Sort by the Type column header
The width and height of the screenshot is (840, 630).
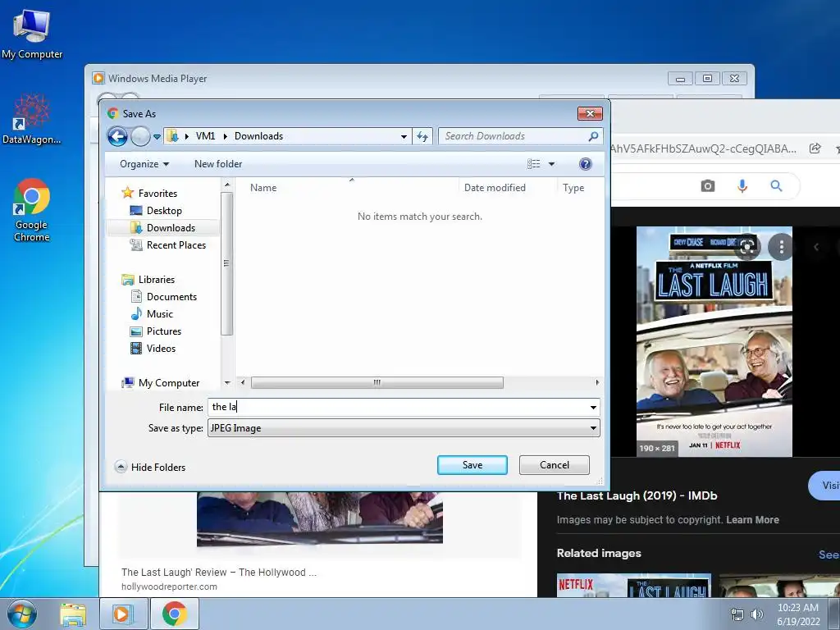[x=573, y=188]
